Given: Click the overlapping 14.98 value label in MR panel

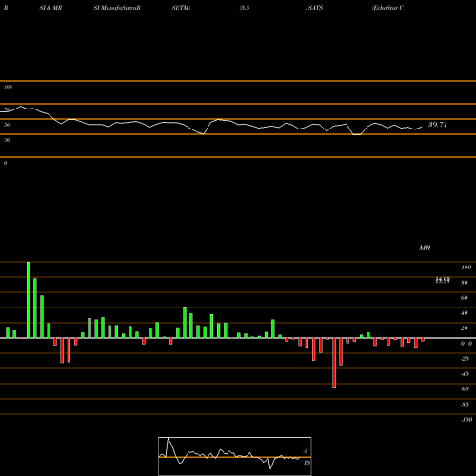Looking at the screenshot, I should 443,280.
